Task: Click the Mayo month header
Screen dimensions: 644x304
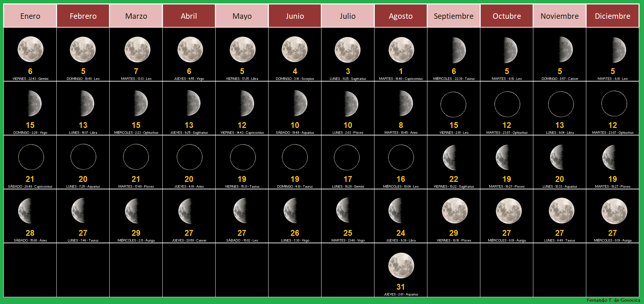Action: click(x=242, y=16)
